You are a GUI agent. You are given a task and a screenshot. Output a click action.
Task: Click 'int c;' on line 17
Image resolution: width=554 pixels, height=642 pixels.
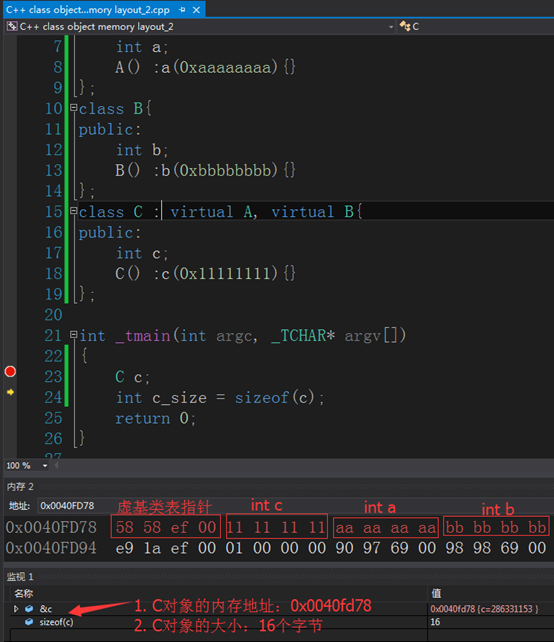pyautogui.click(x=142, y=253)
